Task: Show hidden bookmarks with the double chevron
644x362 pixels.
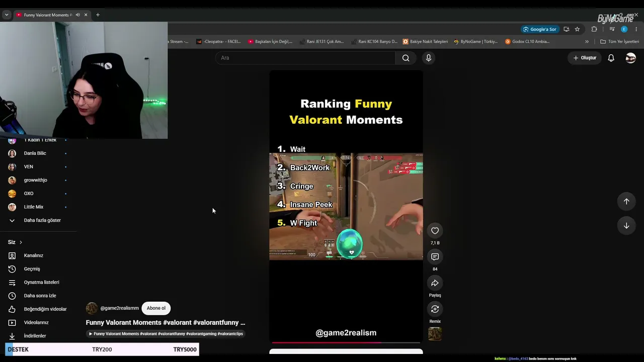Action: tap(587, 42)
